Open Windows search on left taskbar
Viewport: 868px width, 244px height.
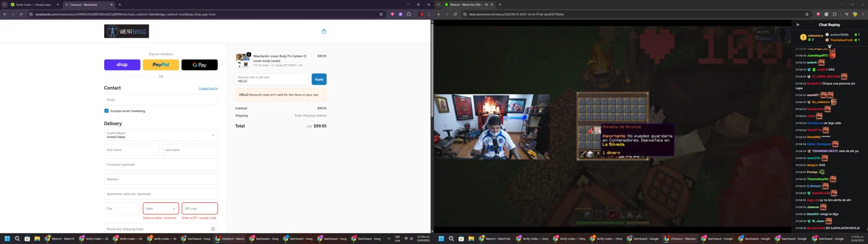pyautogui.click(x=17, y=238)
